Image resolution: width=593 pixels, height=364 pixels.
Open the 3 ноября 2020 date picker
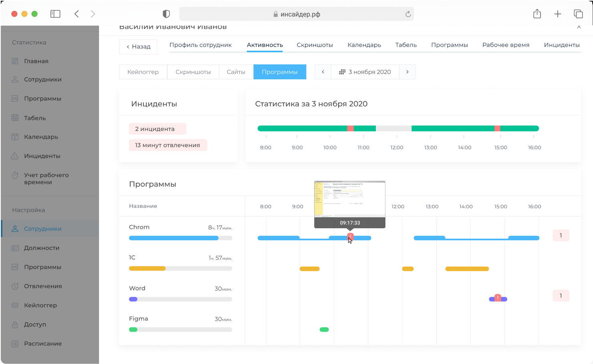(365, 72)
